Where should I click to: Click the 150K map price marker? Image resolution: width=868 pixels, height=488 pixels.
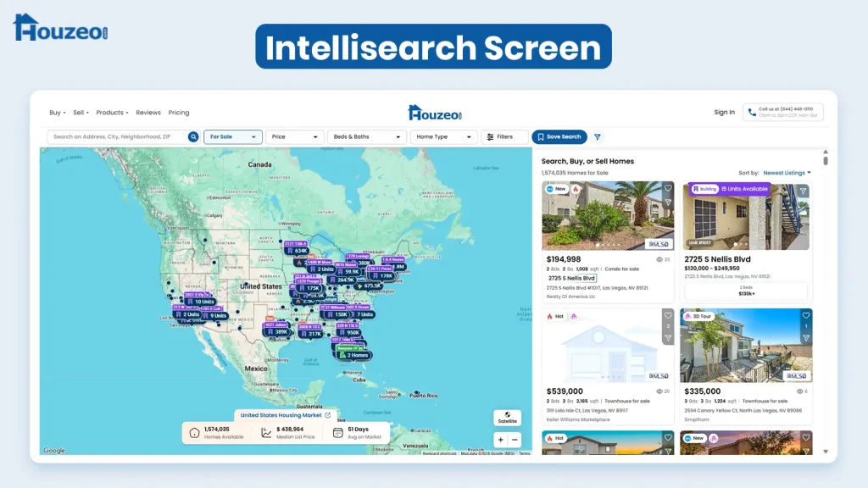[x=337, y=314]
